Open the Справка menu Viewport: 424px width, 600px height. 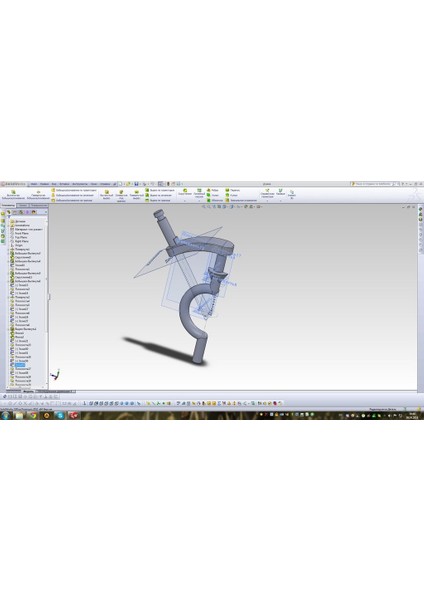pyautogui.click(x=105, y=184)
